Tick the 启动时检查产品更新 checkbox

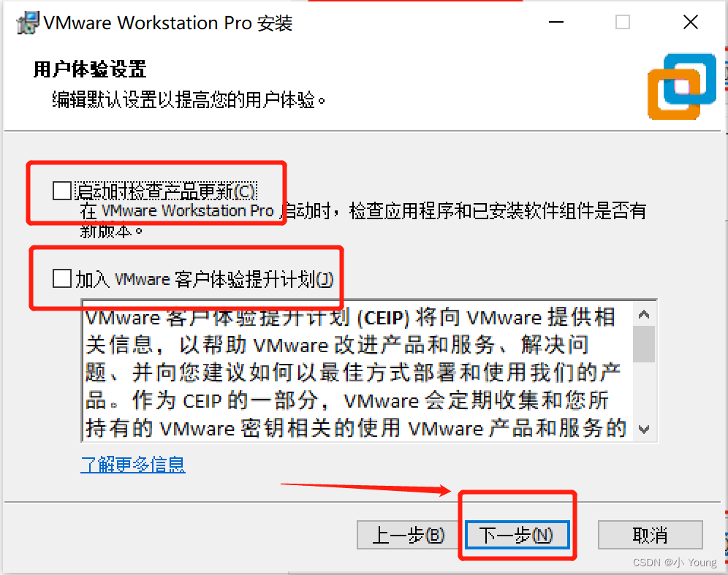point(61,191)
